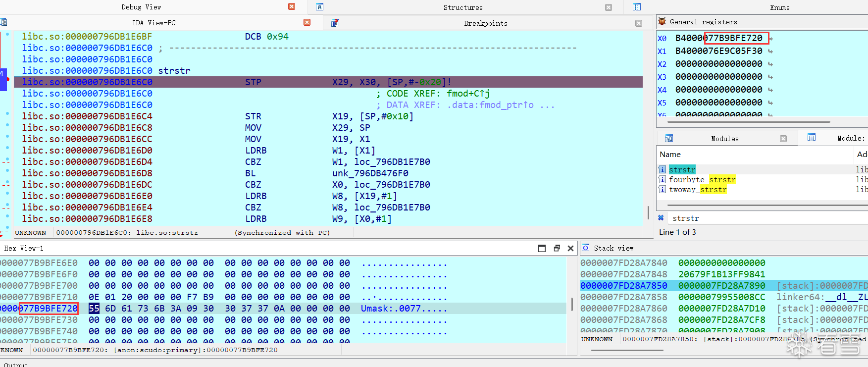Click the icon beside twoway_strstr
Image resolution: width=868 pixels, height=367 pixels.
[x=663, y=189]
